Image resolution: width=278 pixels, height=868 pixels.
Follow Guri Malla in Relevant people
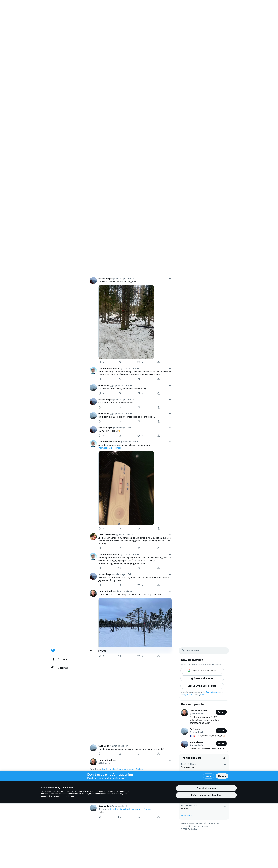point(221,731)
